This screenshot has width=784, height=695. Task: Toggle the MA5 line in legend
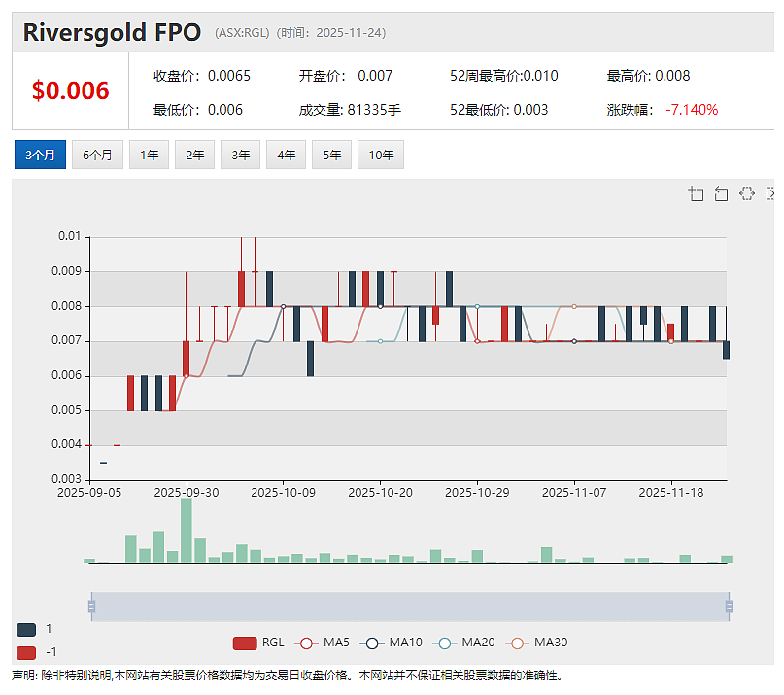322,643
